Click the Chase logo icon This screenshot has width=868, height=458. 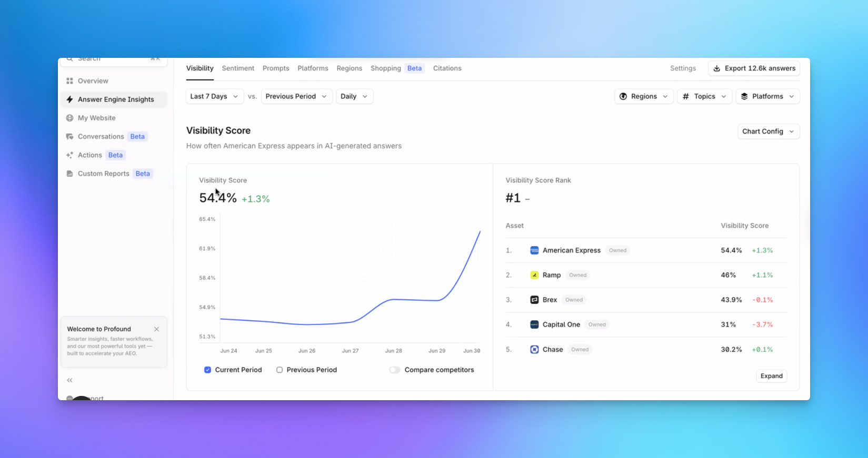pos(534,349)
